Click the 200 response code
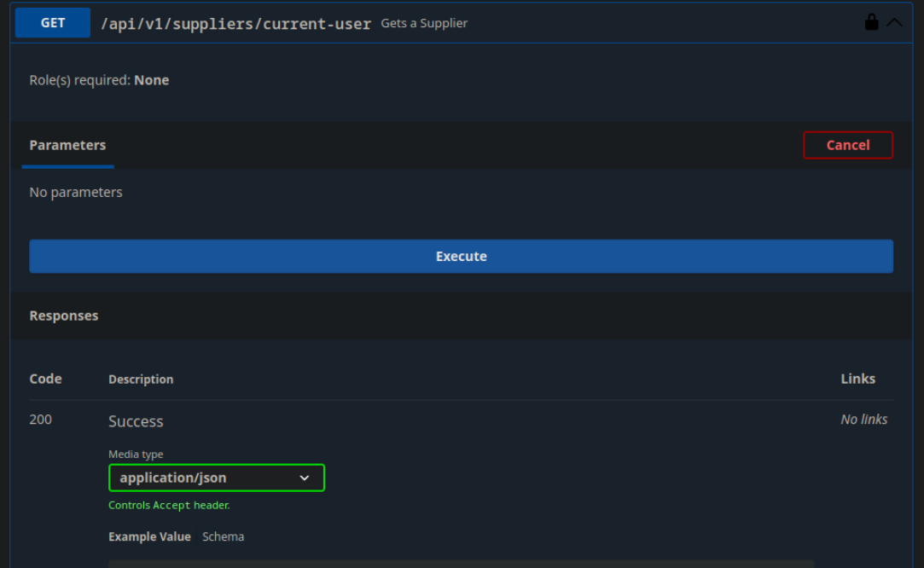Image resolution: width=924 pixels, height=568 pixels. pos(40,419)
